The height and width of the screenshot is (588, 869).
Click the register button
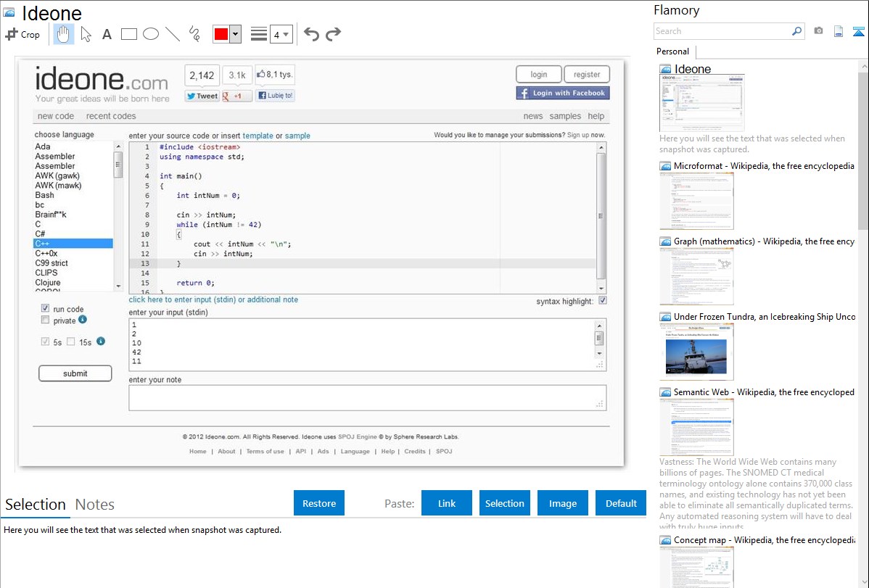coord(587,74)
